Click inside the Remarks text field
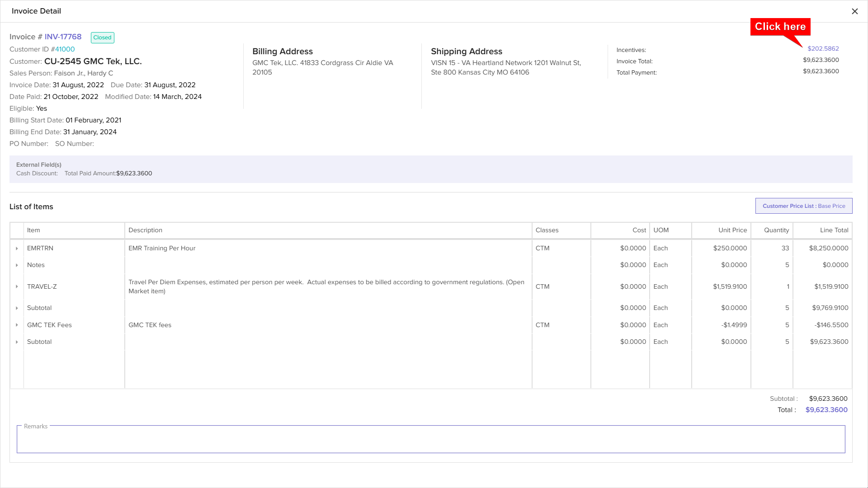 [x=430, y=440]
